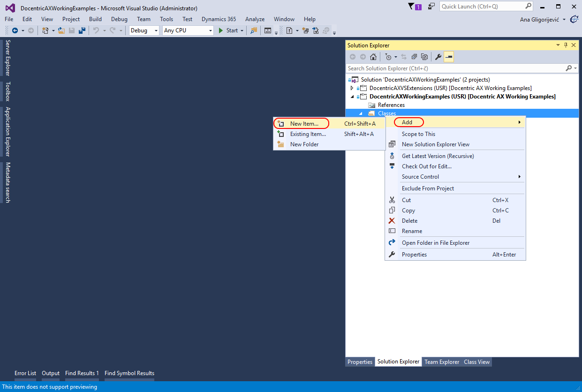Select the Solution 'DocentricAXWorkingExamples' node

point(425,80)
